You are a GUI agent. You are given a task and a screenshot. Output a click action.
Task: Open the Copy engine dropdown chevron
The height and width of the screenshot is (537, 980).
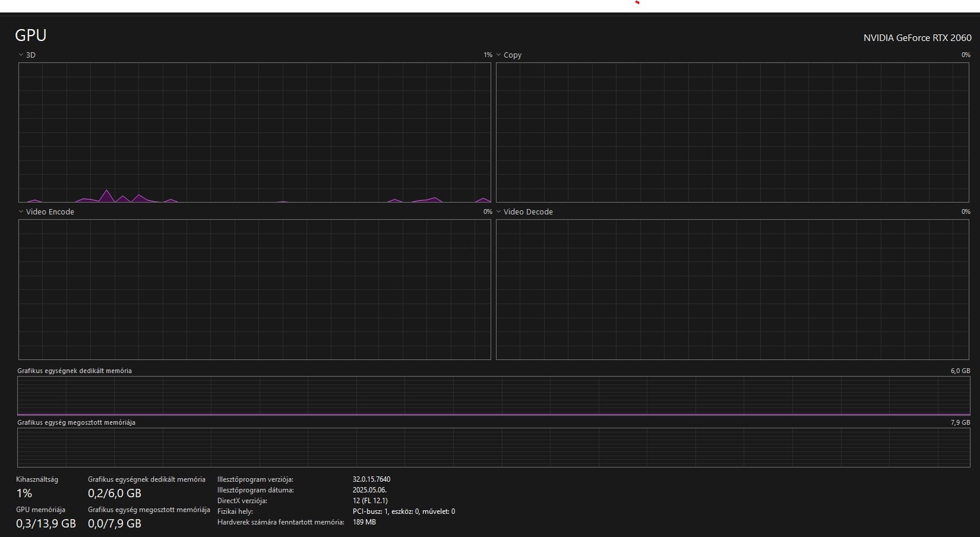click(499, 55)
